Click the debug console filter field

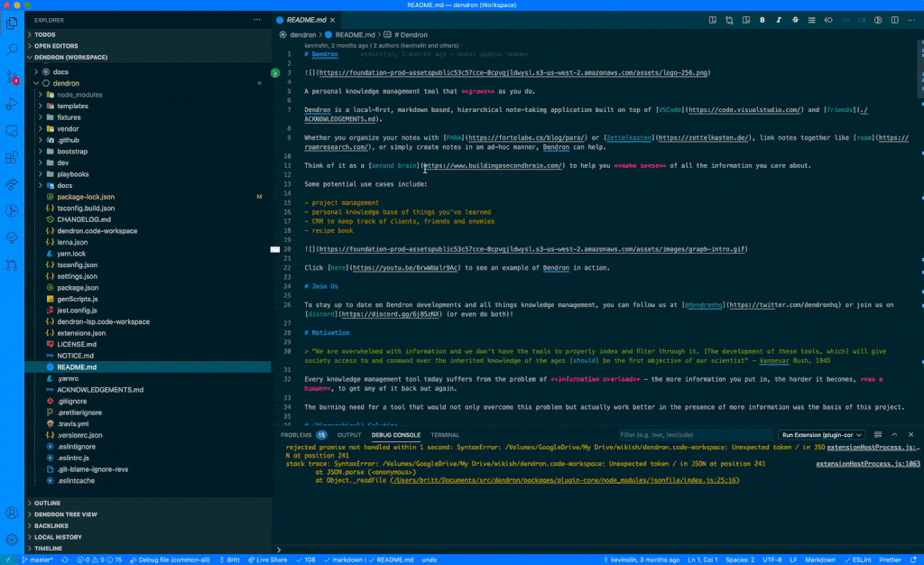[x=694, y=435]
